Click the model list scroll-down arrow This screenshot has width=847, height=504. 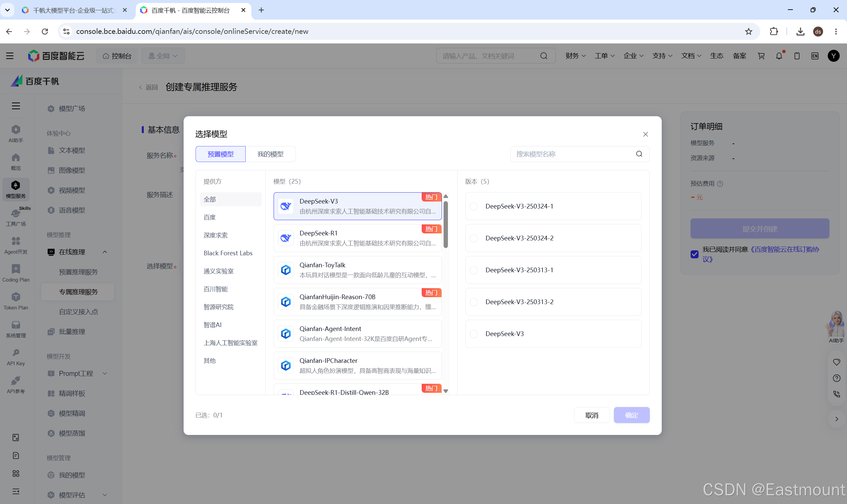(446, 391)
